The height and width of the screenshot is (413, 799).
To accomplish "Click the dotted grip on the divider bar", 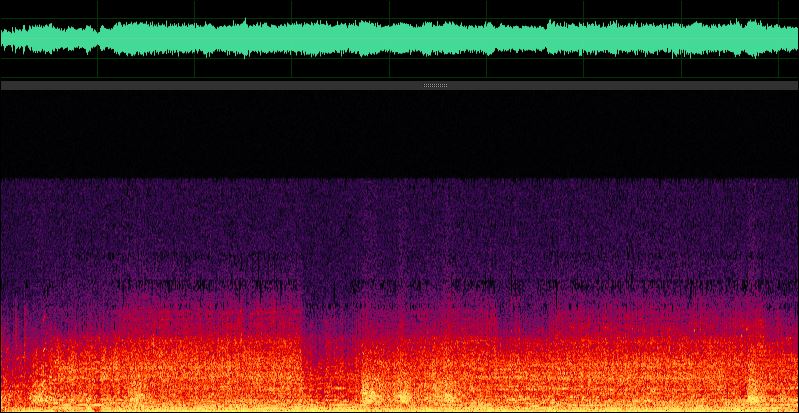I will pyautogui.click(x=435, y=86).
